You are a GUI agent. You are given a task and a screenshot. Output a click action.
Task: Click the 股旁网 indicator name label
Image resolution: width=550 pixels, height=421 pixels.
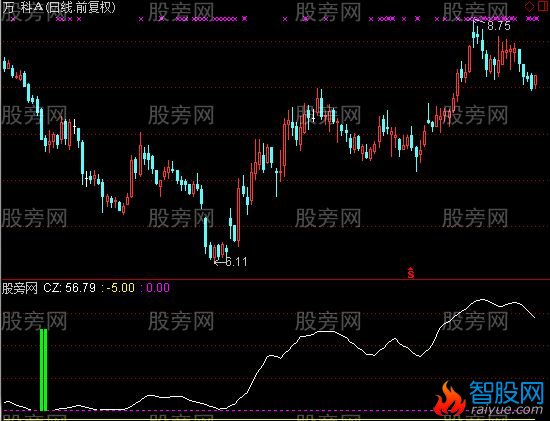click(x=20, y=288)
